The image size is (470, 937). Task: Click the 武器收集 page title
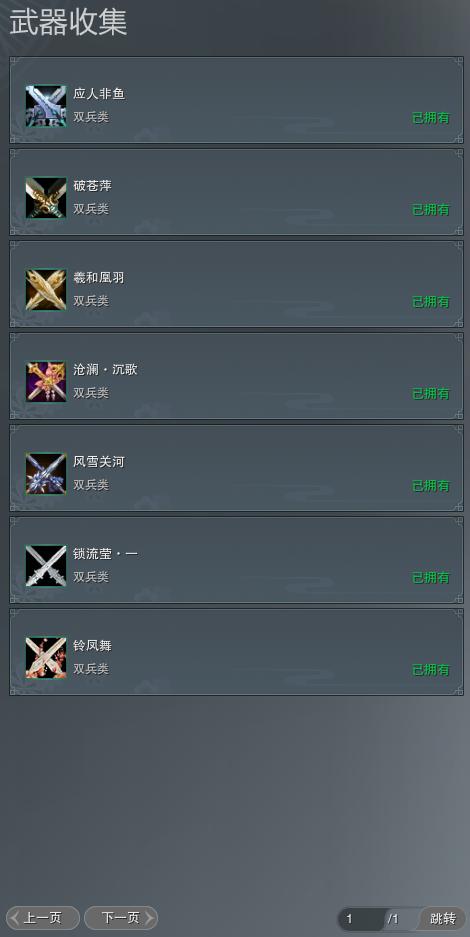(x=68, y=23)
